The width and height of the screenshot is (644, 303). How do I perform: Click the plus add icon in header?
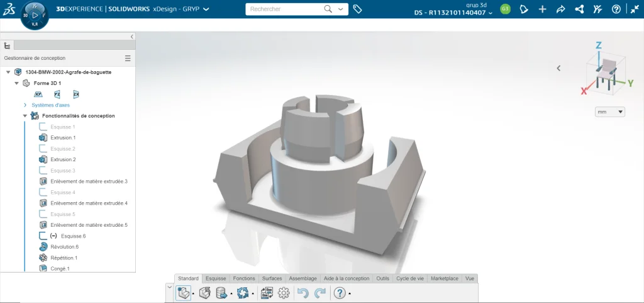point(543,9)
